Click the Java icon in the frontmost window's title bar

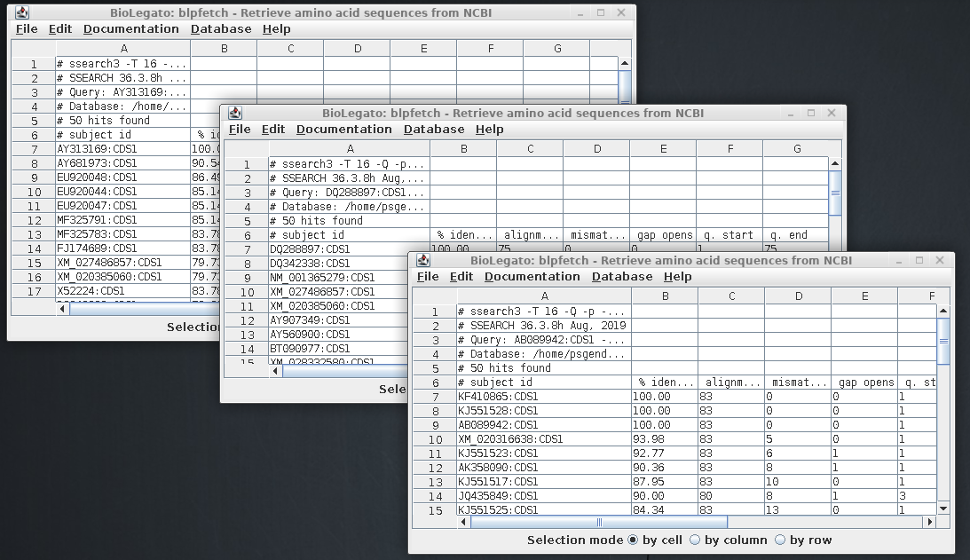(x=423, y=261)
